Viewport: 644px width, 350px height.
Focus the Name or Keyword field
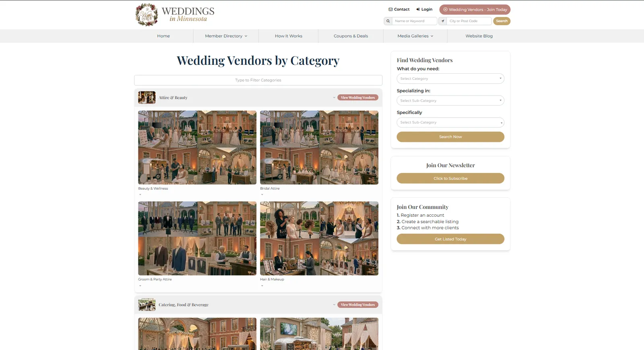tap(415, 21)
